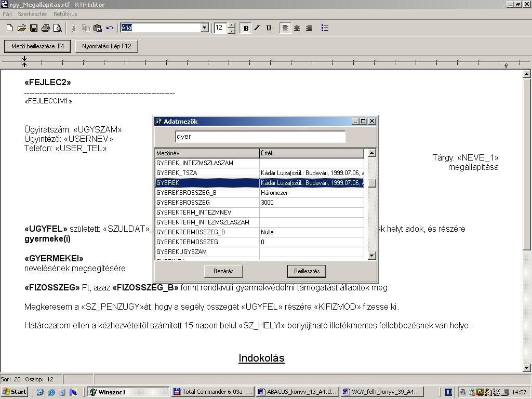Click the «FEJLEC2» field in the document
This screenshot has height=399, width=532.
[x=47, y=83]
